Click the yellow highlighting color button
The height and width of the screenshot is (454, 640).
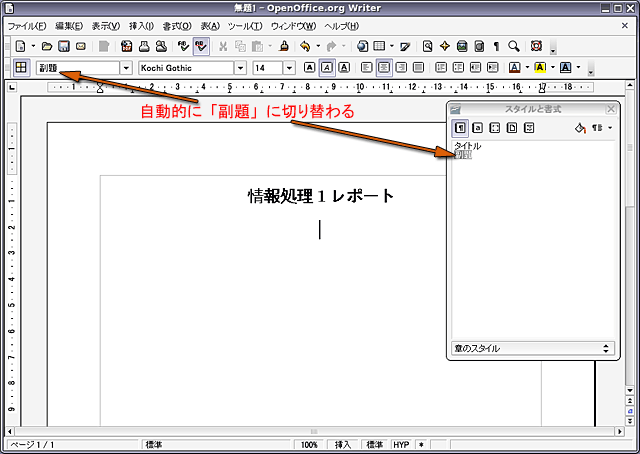click(539, 68)
